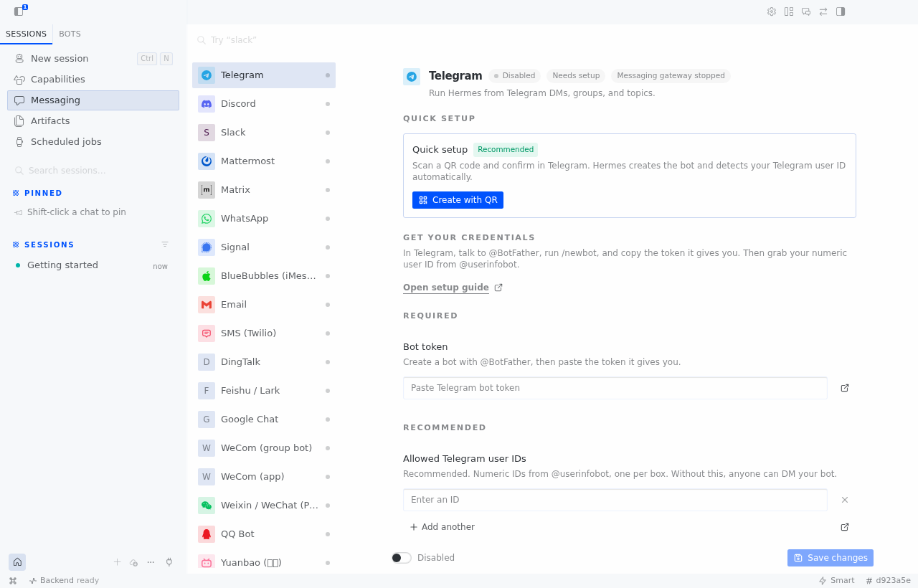
Task: Select Discord in the platform list
Action: [264, 104]
